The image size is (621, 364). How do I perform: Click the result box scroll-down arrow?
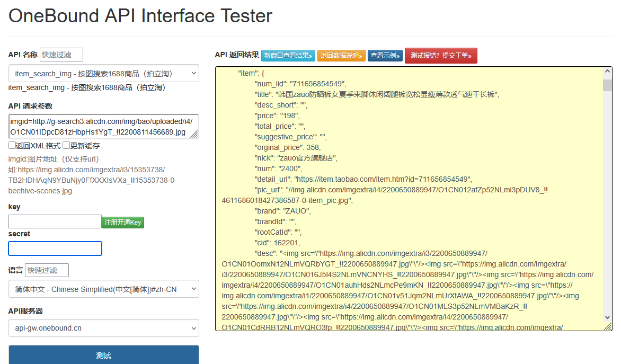(x=607, y=317)
